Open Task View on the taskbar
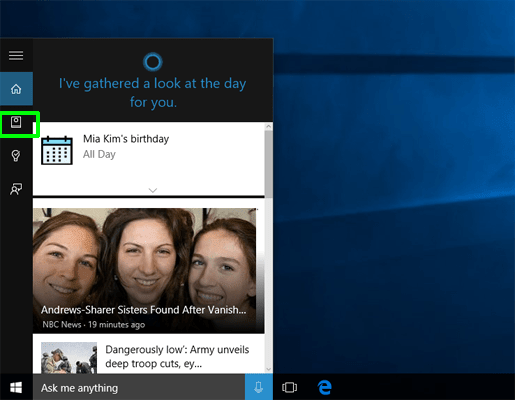 pyautogui.click(x=289, y=387)
